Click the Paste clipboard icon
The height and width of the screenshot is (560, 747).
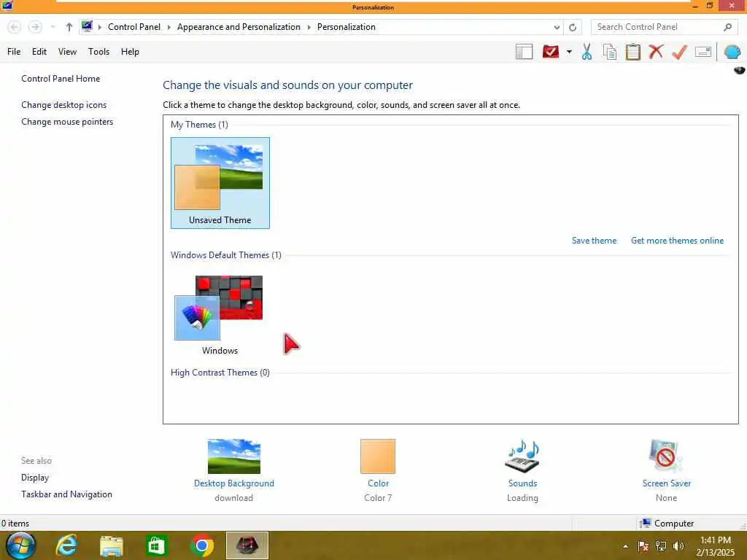click(x=632, y=52)
